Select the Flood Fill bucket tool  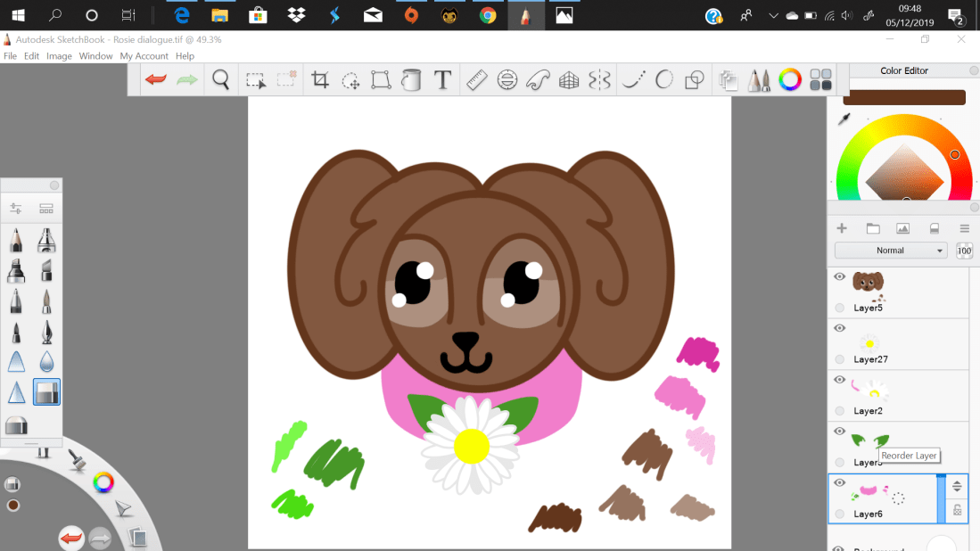point(411,80)
